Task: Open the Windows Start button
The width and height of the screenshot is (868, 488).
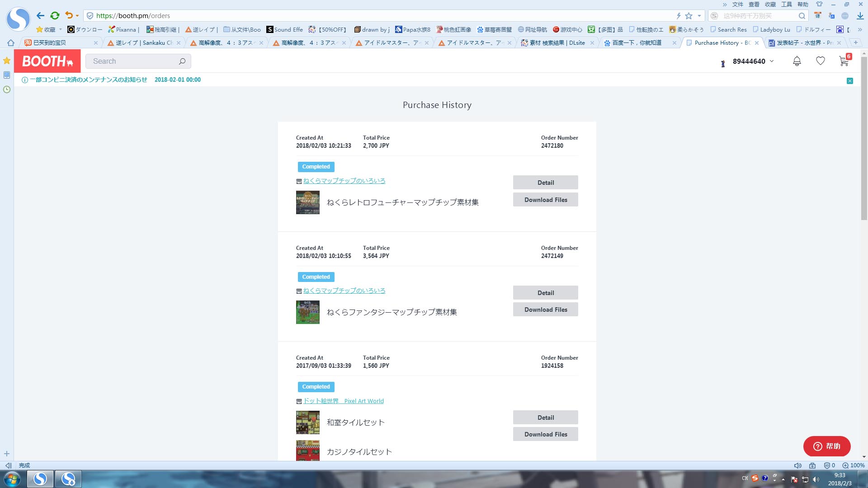Action: tap(12, 479)
